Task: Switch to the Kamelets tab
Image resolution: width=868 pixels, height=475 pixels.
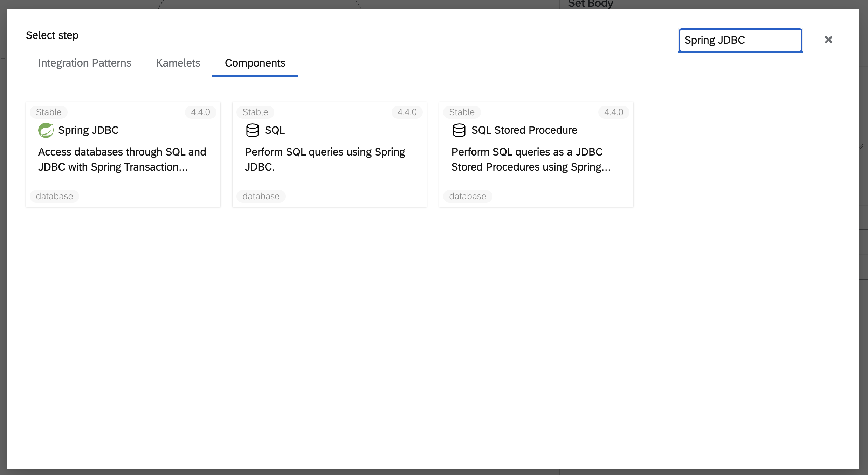Action: point(178,63)
